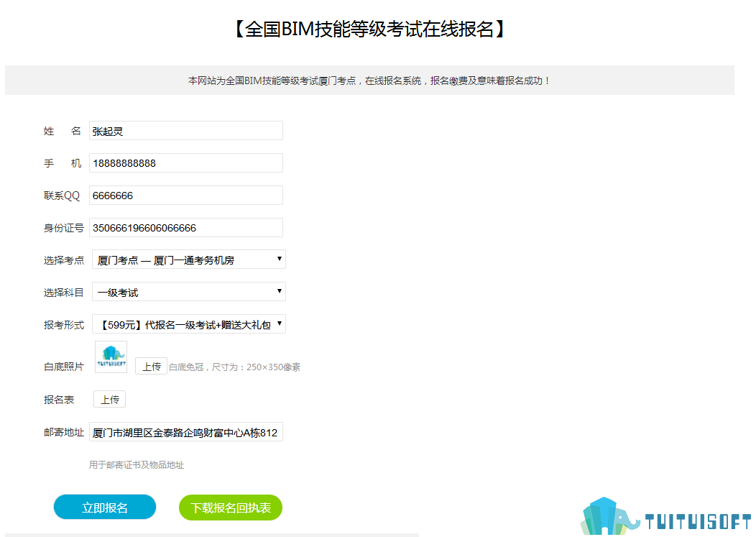Image resolution: width=756 pixels, height=537 pixels.
Task: Click the Tuituisoft elephant logo
Action: coord(667,516)
